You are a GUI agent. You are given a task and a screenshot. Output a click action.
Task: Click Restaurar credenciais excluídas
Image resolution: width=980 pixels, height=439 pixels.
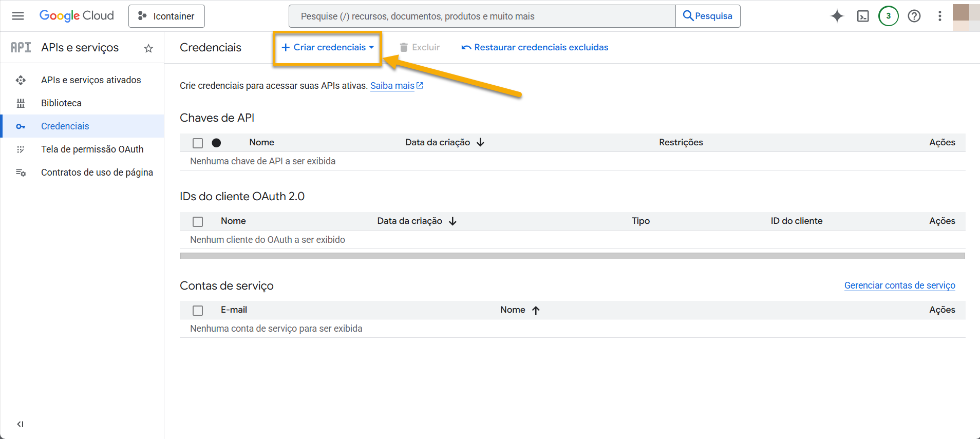[535, 47]
